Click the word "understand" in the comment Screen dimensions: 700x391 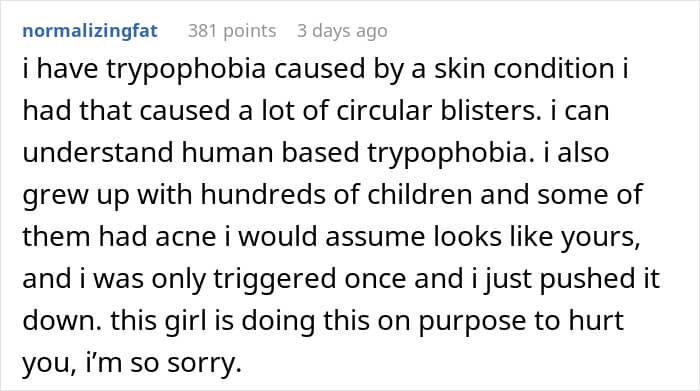coord(98,152)
